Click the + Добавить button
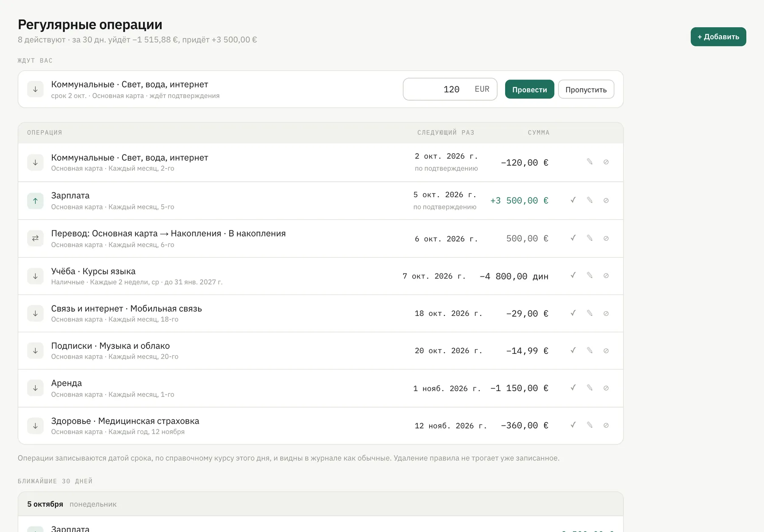This screenshot has width=764, height=532. (718, 37)
